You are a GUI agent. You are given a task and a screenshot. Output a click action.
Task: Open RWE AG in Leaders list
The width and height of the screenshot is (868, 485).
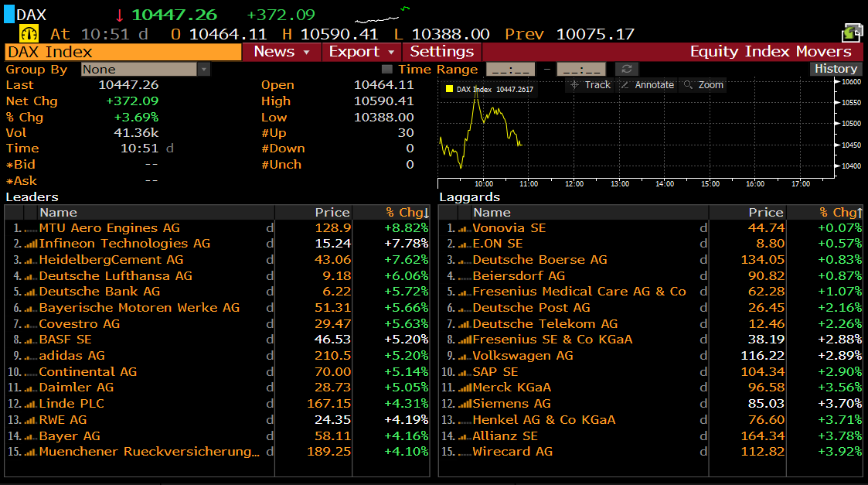[63, 420]
